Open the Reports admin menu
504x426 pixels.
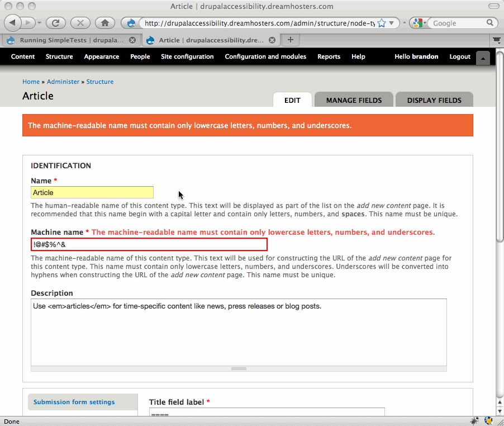[x=329, y=56]
